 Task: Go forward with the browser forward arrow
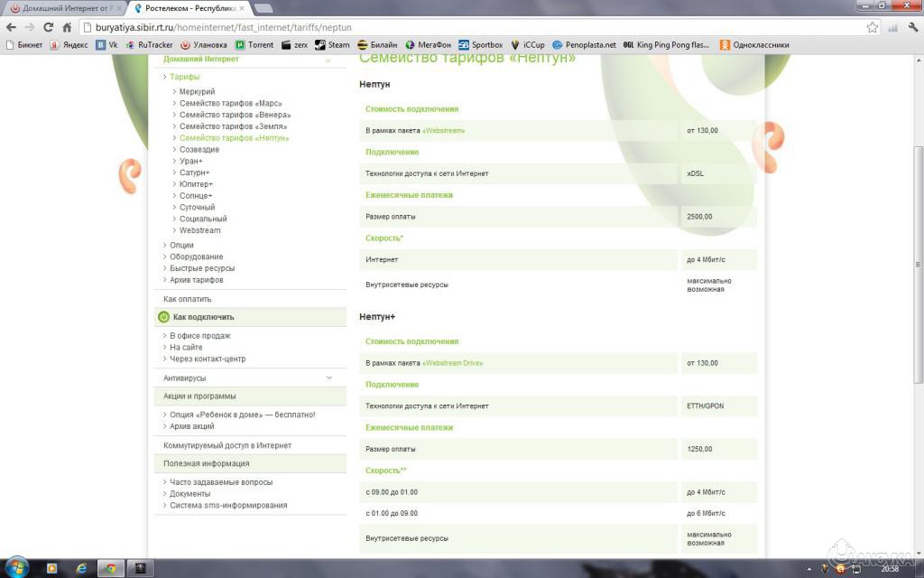30,27
